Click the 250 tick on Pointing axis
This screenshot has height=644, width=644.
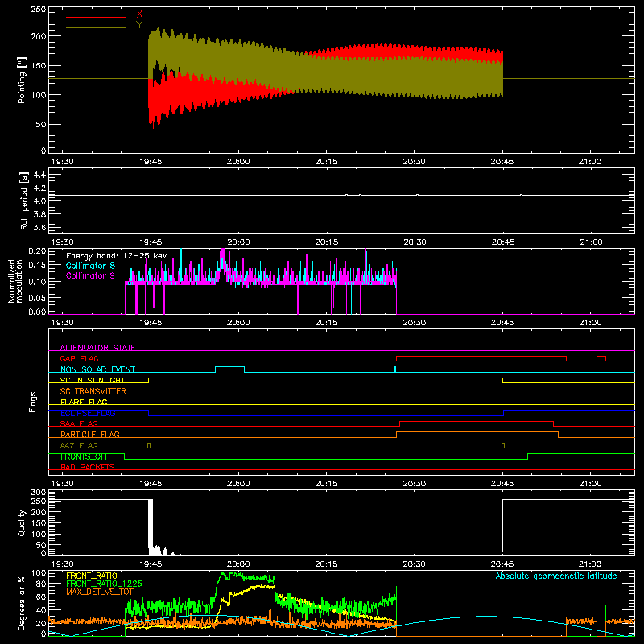pos(38,10)
